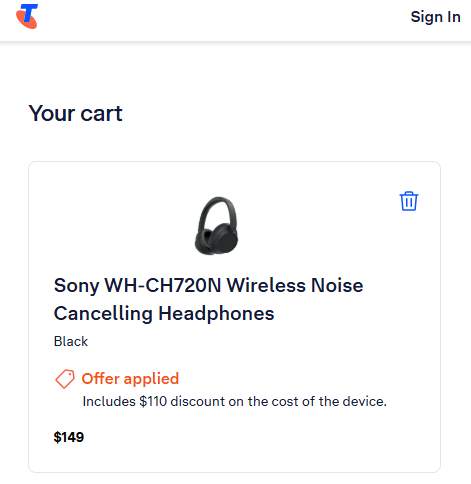Click the word 'cart' in the heading
Screen dimensions: 471x484
pos(101,114)
